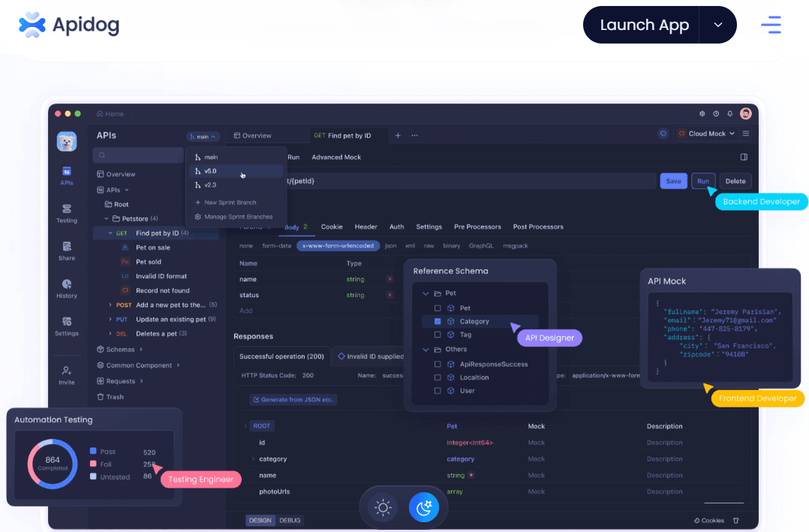Switch to the Overview tab

pos(252,135)
